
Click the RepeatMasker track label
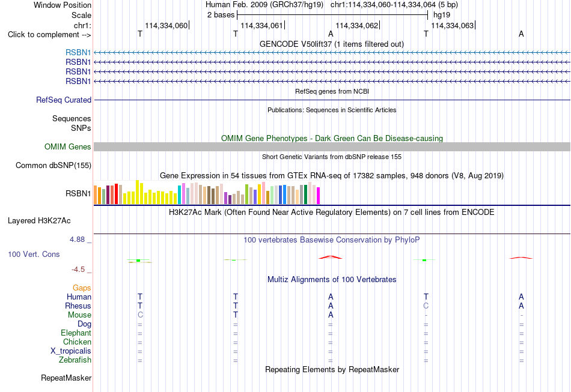[x=66, y=378]
